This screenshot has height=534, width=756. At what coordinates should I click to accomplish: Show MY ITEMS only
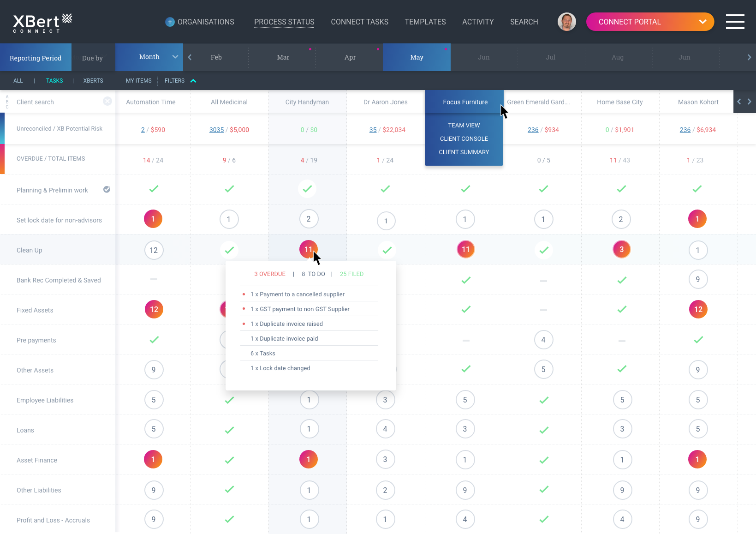138,81
